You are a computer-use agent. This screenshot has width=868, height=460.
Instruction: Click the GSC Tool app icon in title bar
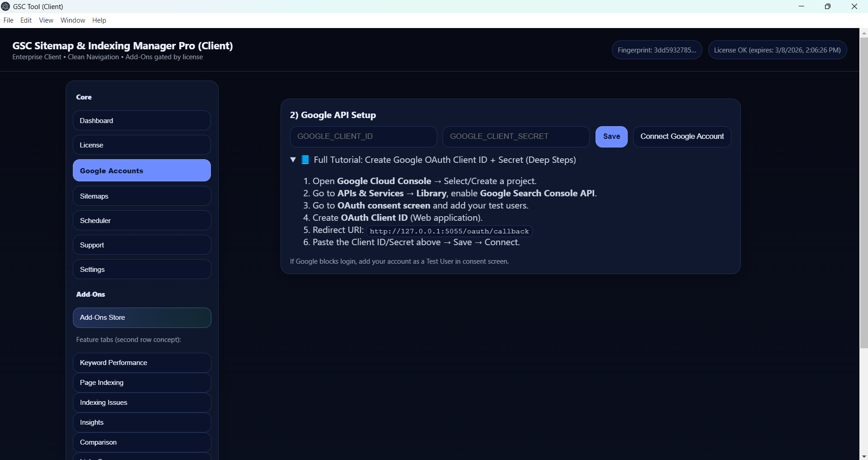click(x=6, y=6)
